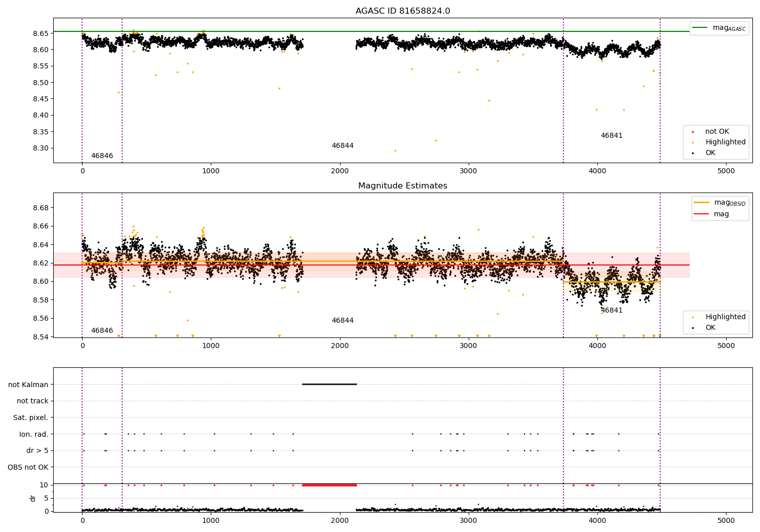Click the 'Sat. pixel.' row label

point(31,417)
